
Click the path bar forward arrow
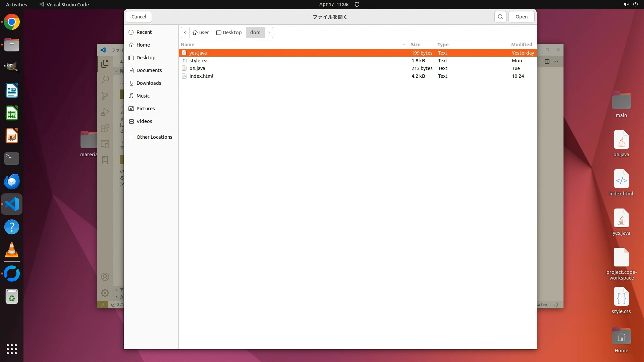click(x=269, y=33)
